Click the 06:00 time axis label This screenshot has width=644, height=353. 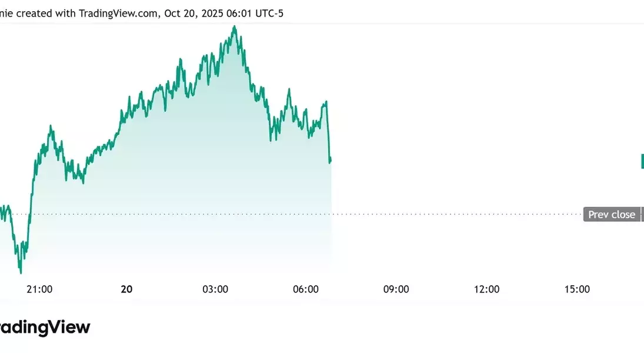coord(306,289)
